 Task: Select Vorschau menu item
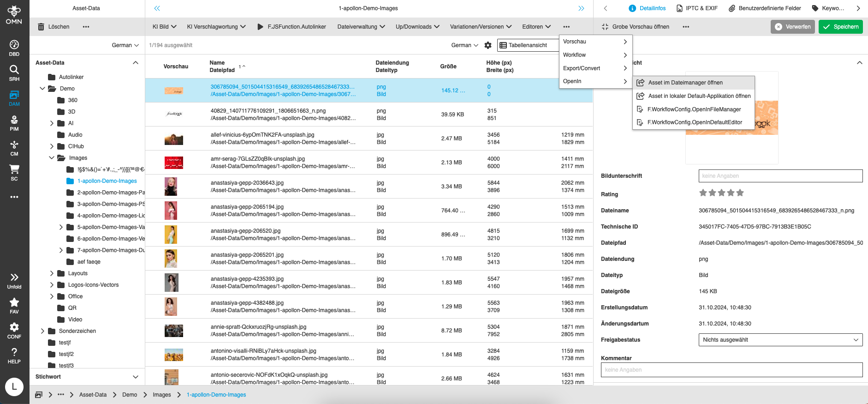pyautogui.click(x=595, y=42)
